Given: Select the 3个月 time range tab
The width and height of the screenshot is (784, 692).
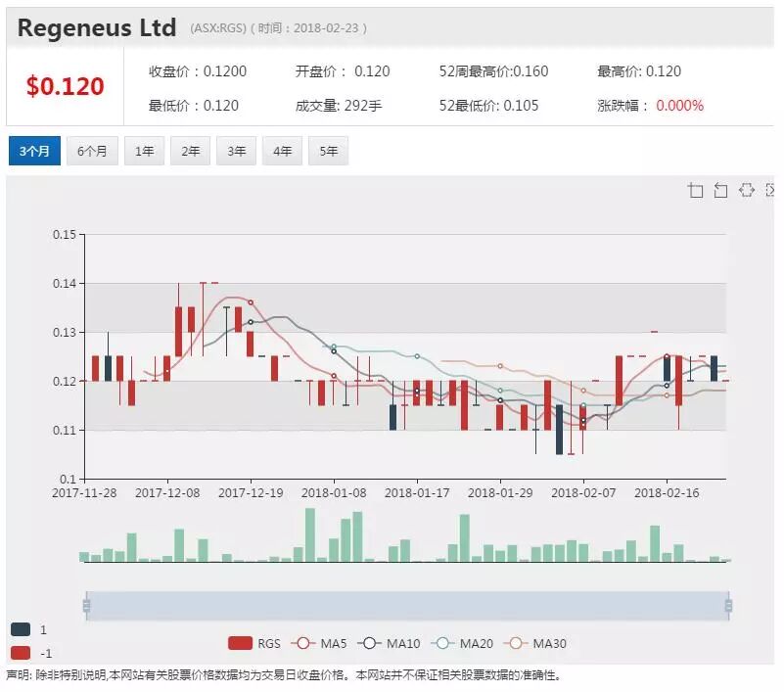Looking at the screenshot, I should click(34, 151).
